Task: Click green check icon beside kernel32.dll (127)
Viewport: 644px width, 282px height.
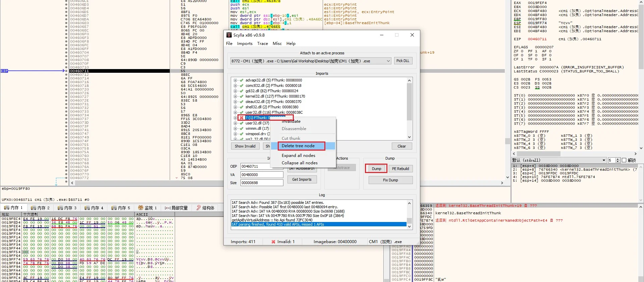Action: point(241,96)
